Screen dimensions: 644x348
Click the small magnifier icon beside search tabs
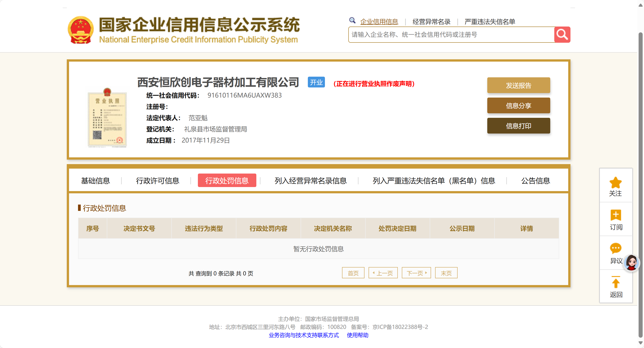(352, 20)
